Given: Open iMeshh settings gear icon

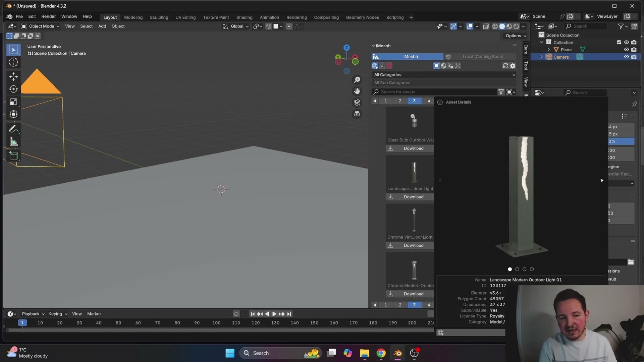Looking at the screenshot, I should pos(513,66).
